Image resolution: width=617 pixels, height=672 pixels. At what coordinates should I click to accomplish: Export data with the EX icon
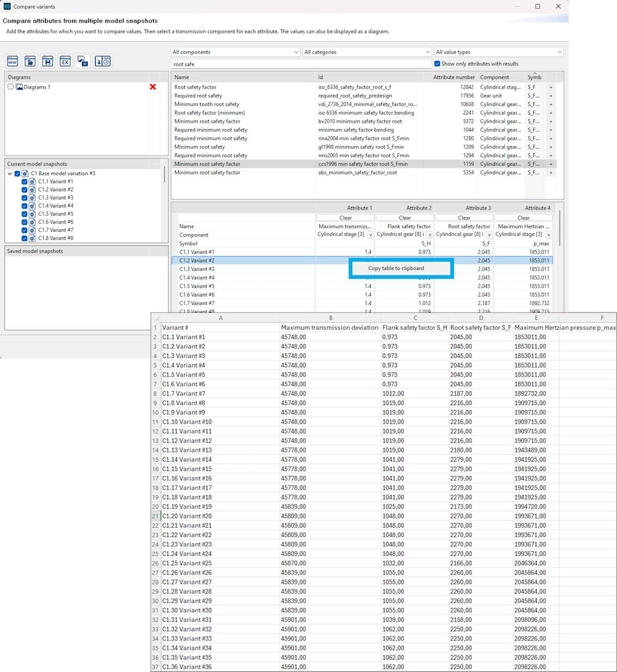pyautogui.click(x=64, y=61)
